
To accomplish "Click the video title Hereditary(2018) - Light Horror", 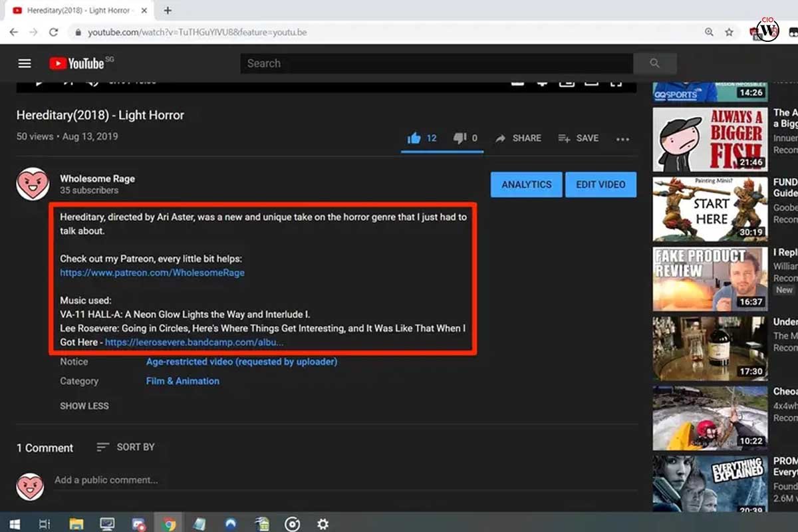I will click(100, 115).
